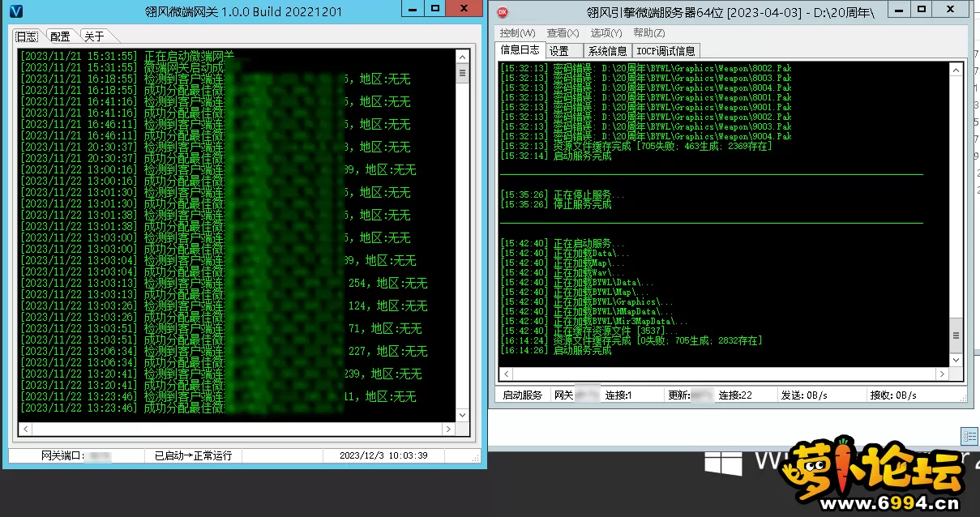980x517 pixels.
Task: Open the 控制(W) menu
Action: point(517,33)
